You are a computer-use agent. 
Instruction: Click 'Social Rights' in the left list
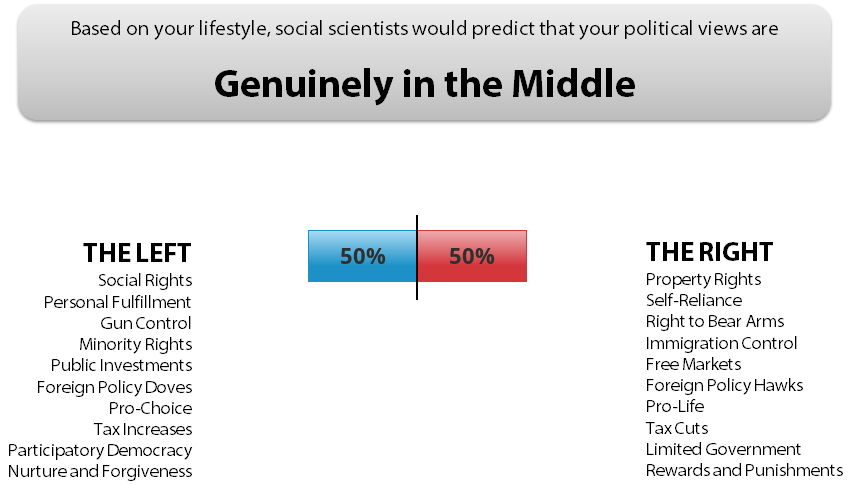[x=145, y=280]
